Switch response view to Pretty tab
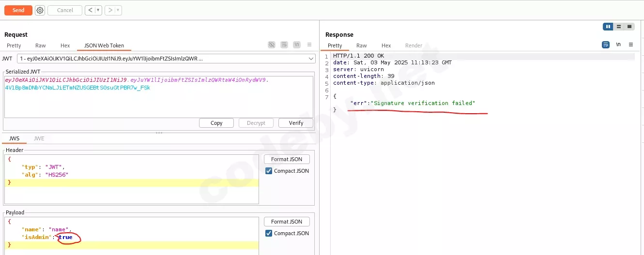Image resolution: width=644 pixels, height=255 pixels. [x=335, y=45]
